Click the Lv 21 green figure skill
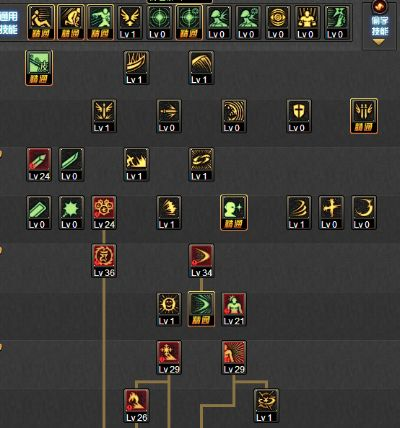 pyautogui.click(x=234, y=309)
